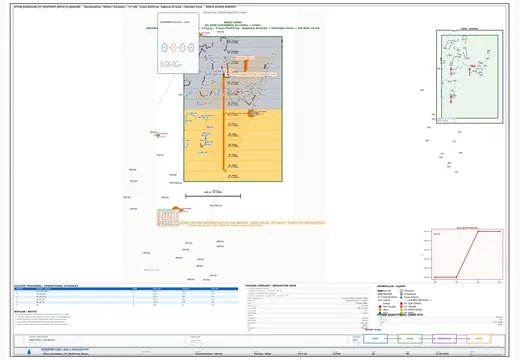Click the blue water drop logo in title block
The image size is (520, 360).
pyautogui.click(x=29, y=351)
